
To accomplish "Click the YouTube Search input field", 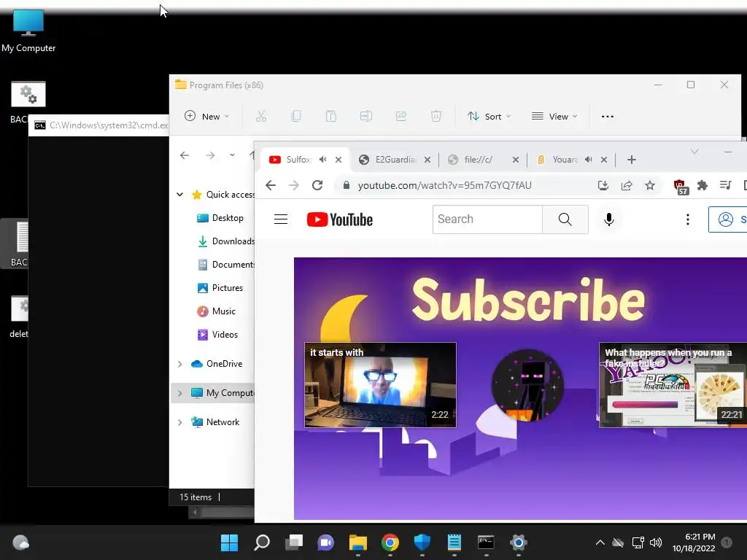I will (487, 219).
